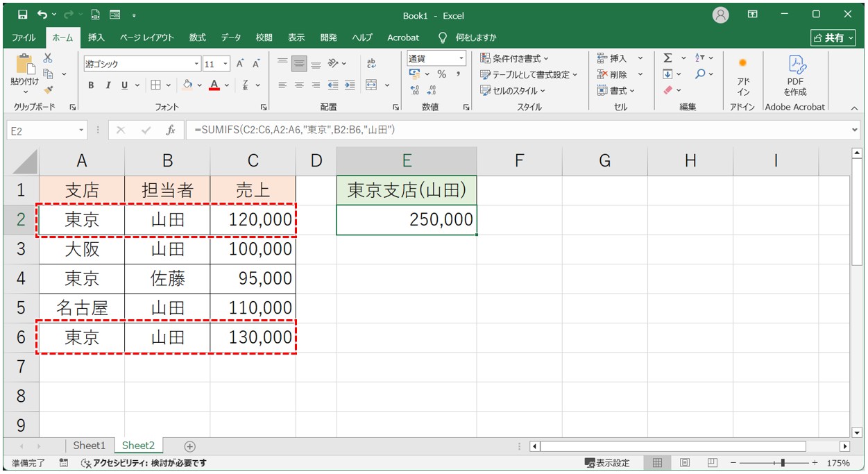
Task: Increase the font size
Action: click(240, 64)
